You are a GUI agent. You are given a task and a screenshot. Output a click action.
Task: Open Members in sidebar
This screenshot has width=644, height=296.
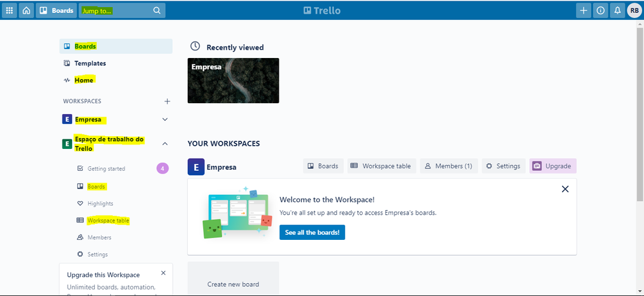(x=99, y=237)
